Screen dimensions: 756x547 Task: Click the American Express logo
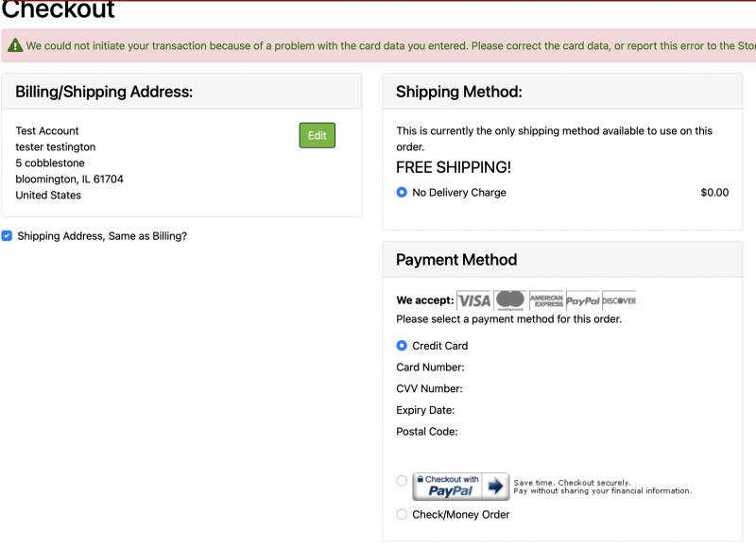546,300
